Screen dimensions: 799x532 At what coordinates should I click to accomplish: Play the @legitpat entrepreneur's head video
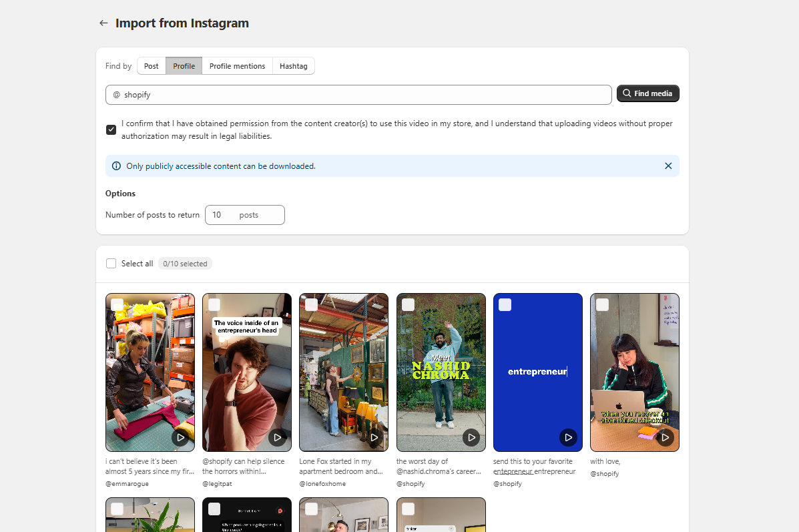[x=277, y=437]
